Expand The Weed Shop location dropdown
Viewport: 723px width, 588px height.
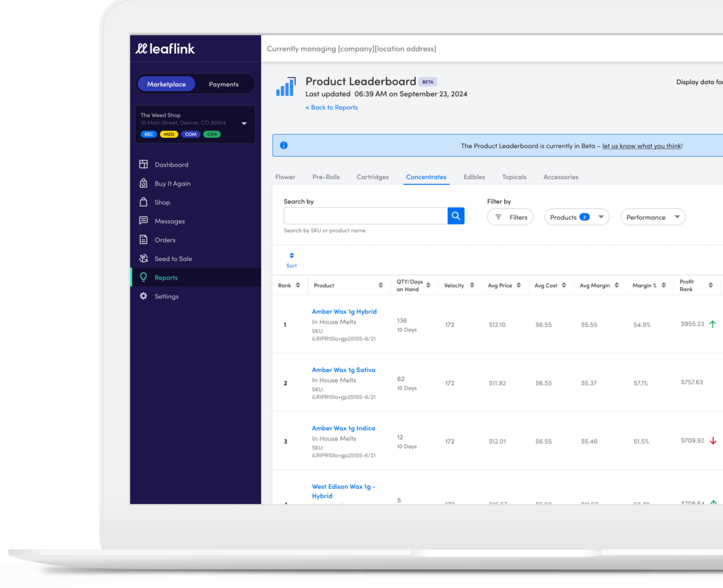[244, 123]
